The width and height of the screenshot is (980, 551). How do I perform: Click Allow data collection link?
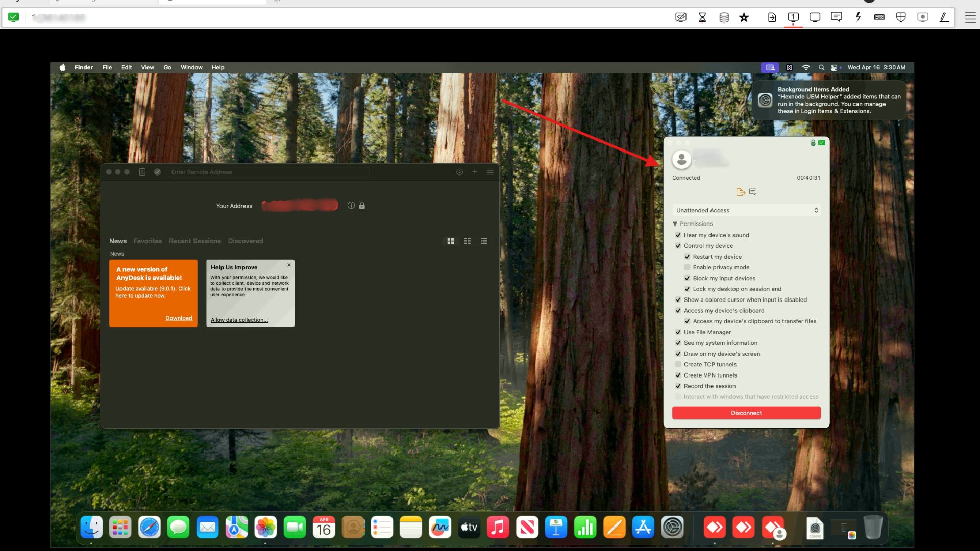[239, 320]
